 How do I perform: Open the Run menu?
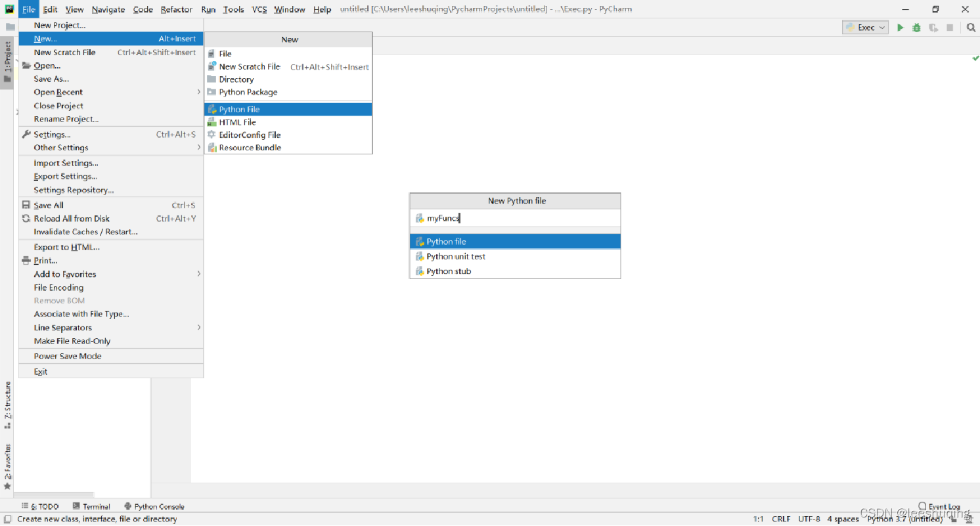point(208,9)
